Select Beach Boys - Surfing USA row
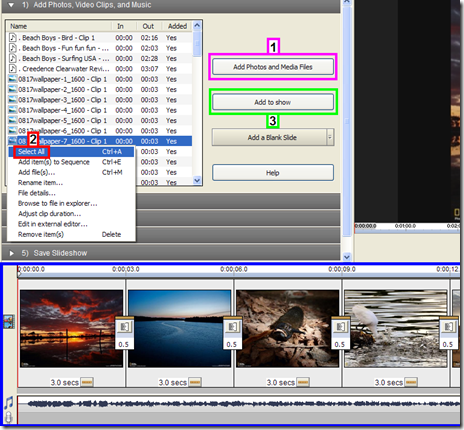Viewport: 464px width, 430px height. (x=99, y=58)
